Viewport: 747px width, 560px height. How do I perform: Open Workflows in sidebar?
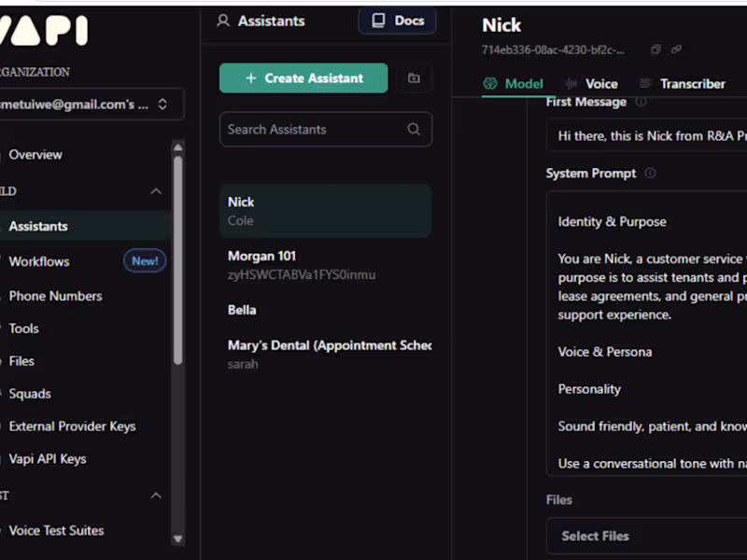pos(39,261)
